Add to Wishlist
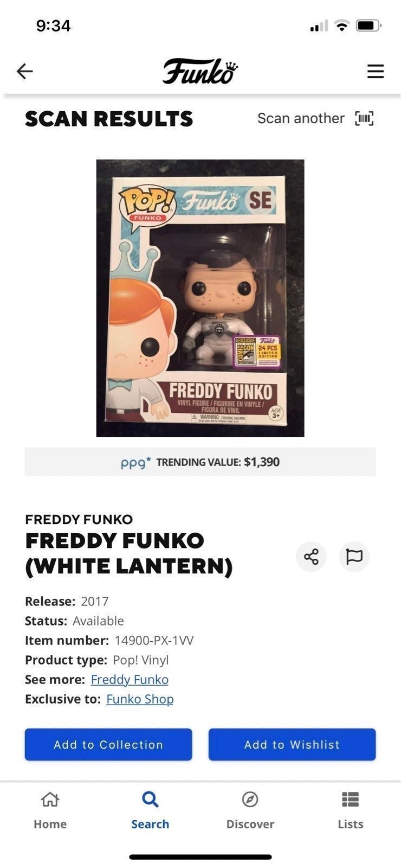This screenshot has height=868, width=401. pyautogui.click(x=292, y=744)
